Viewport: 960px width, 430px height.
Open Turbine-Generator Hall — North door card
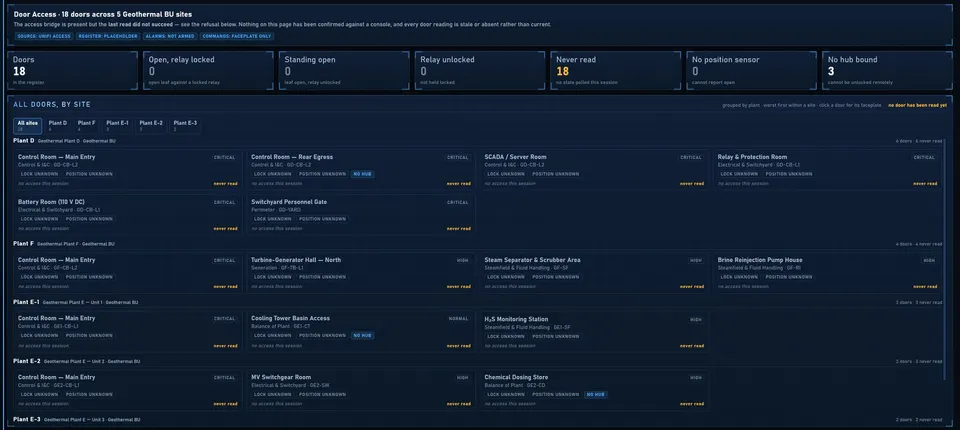361,273
